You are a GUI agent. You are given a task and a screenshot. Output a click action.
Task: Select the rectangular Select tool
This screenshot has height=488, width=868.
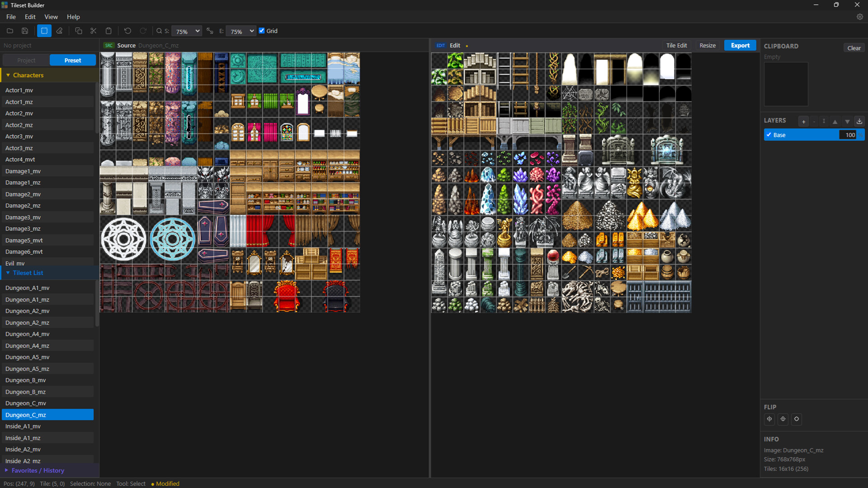pos(44,31)
